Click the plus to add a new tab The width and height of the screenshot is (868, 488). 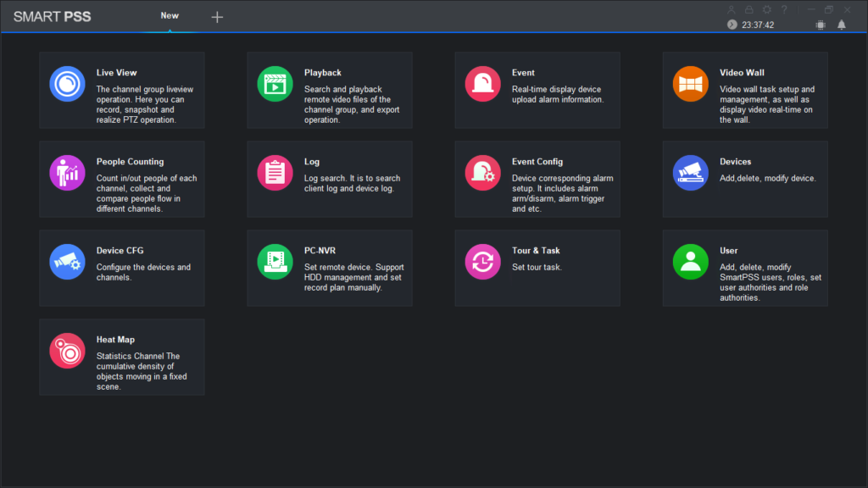[217, 15]
